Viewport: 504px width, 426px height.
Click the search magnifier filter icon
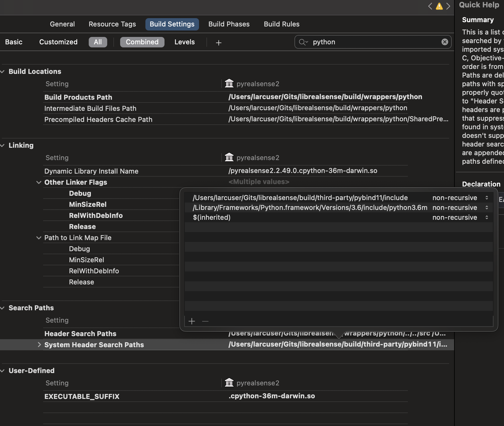click(x=303, y=42)
